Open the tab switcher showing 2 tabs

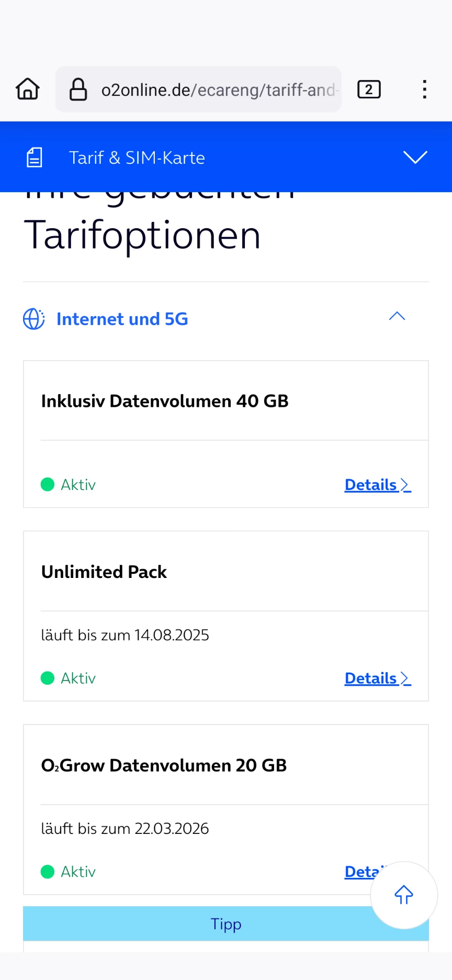pyautogui.click(x=369, y=90)
